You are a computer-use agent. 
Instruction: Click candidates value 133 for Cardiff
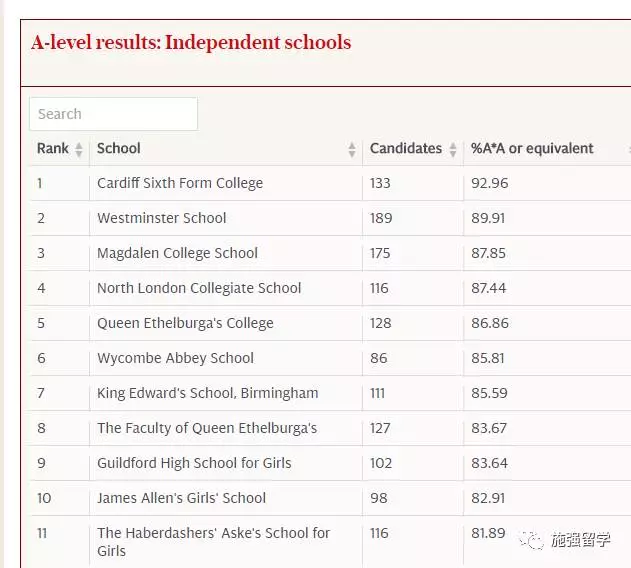(380, 184)
